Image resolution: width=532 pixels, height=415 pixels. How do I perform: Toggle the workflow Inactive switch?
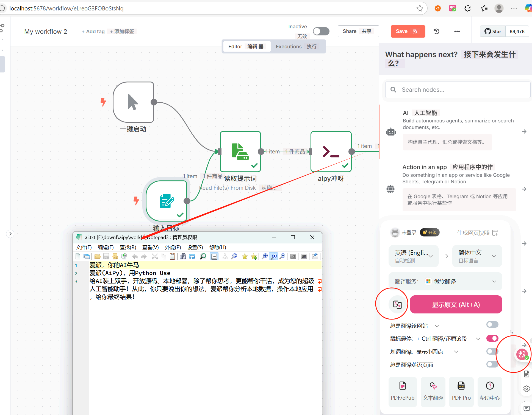pyautogui.click(x=321, y=31)
